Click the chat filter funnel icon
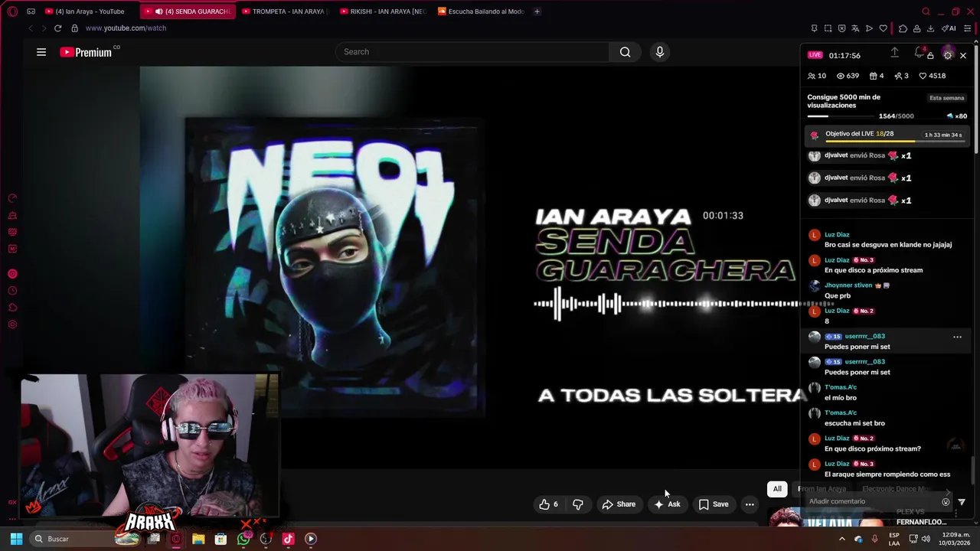Viewport: 980px width, 551px height. (x=962, y=502)
